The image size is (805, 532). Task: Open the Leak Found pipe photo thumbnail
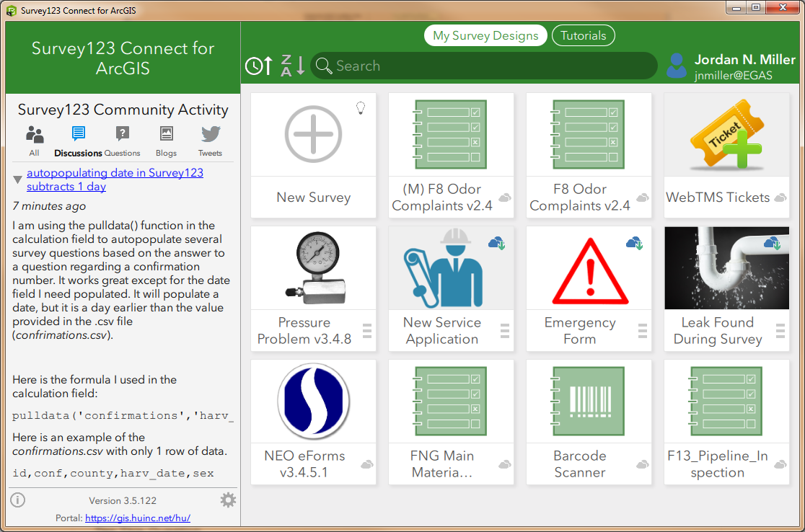click(x=726, y=267)
